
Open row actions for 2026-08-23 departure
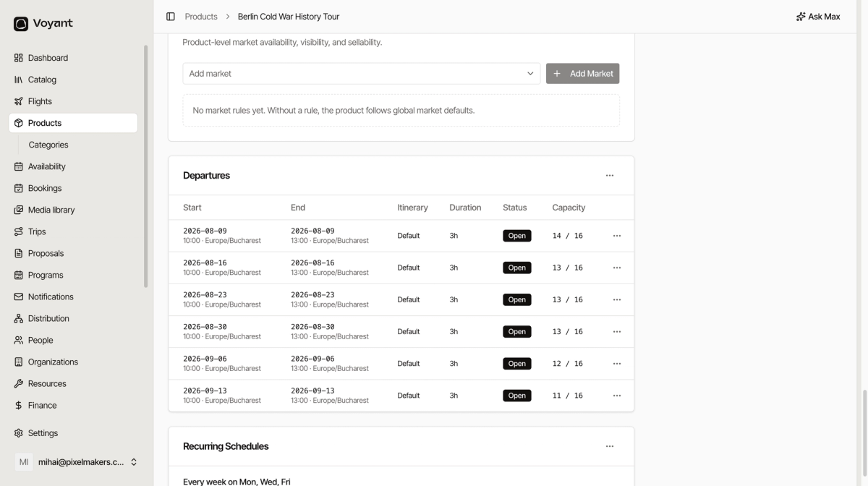pyautogui.click(x=617, y=299)
